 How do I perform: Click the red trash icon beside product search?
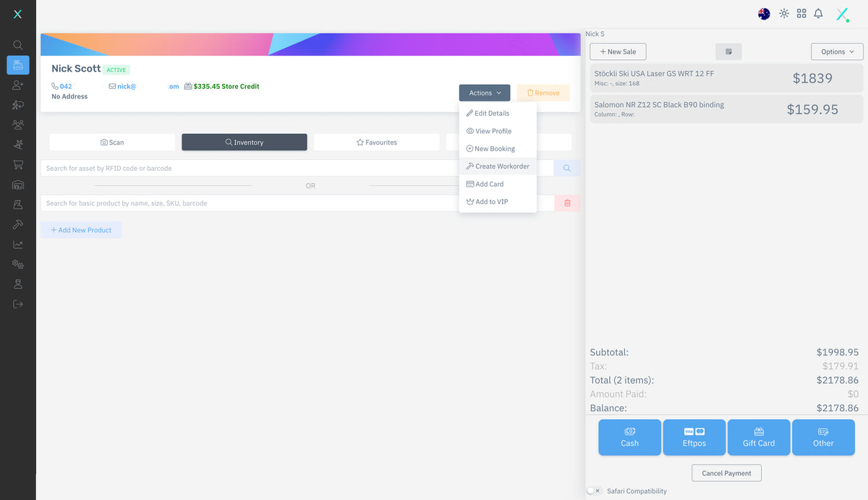567,203
